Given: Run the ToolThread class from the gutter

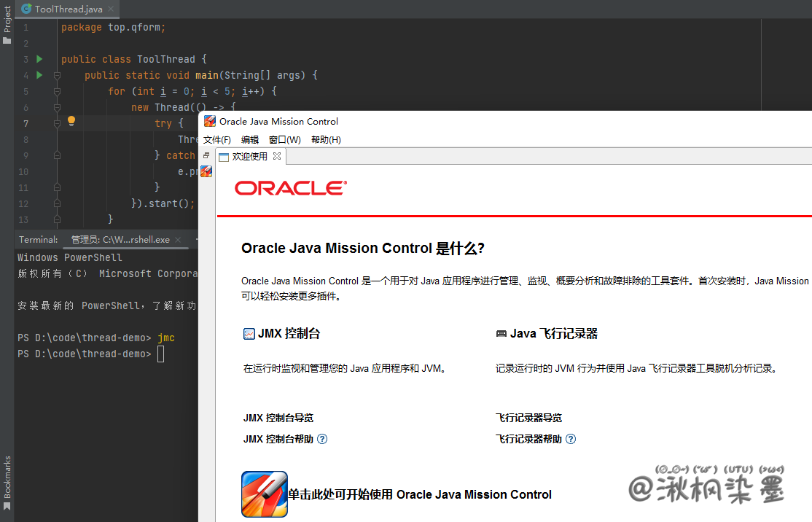Looking at the screenshot, I should click(x=39, y=59).
